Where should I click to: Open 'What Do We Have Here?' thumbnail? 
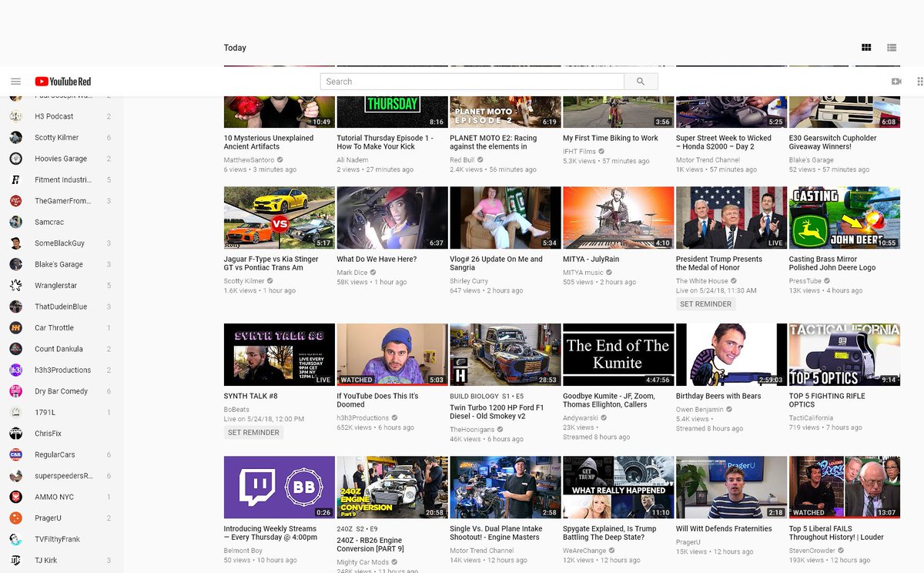tap(392, 218)
